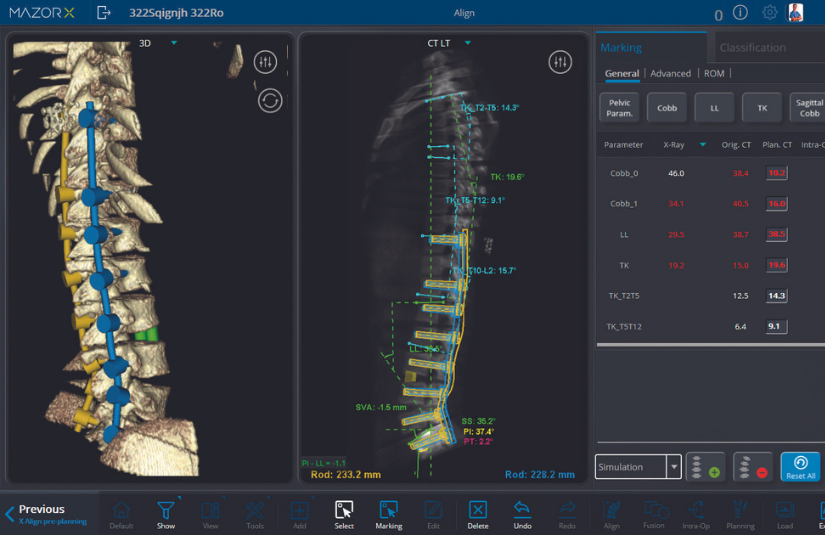Open the Show filter tool
The width and height of the screenshot is (825, 535).
point(166,514)
